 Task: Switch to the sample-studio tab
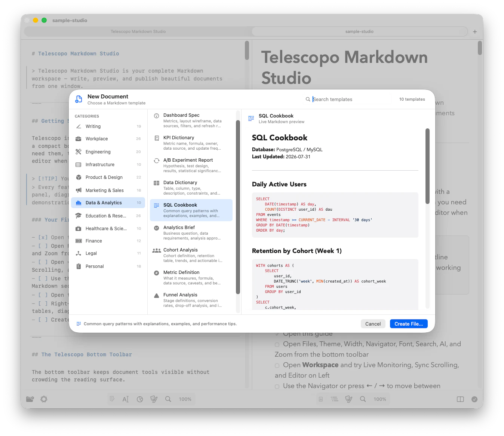pos(359,31)
